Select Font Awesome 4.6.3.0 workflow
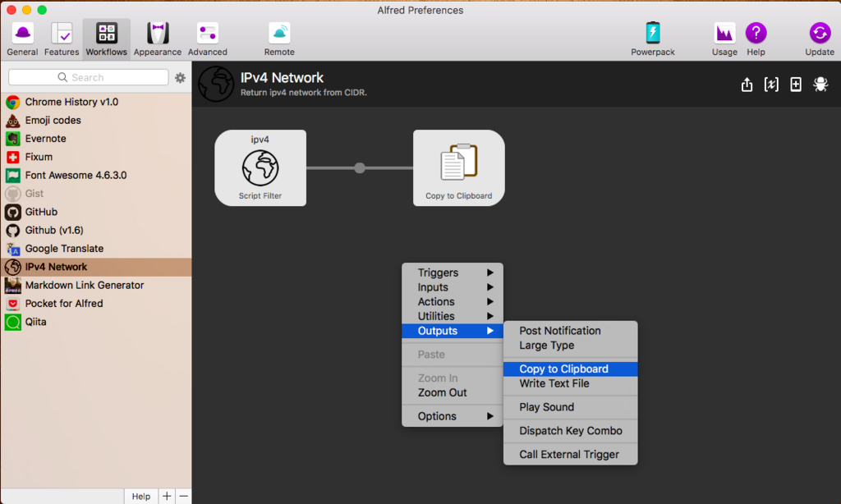 click(96, 175)
